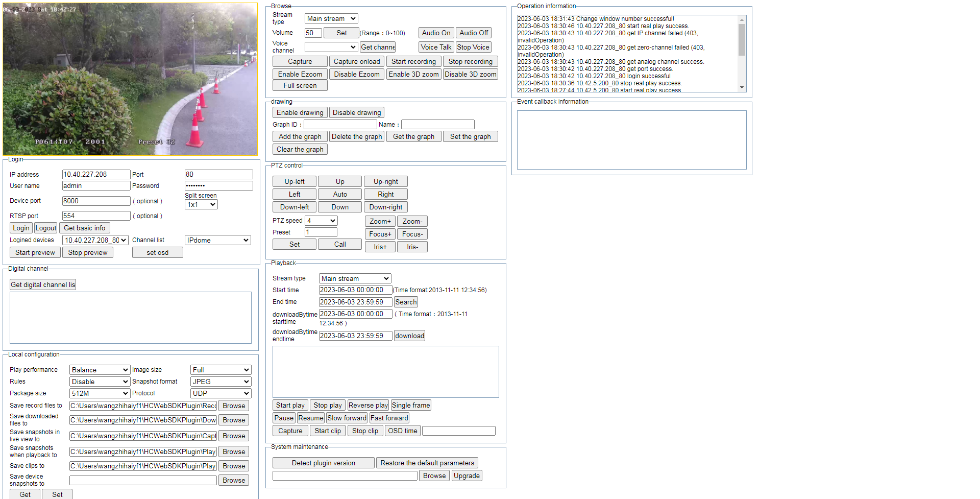Open the Logined devices dropdown
Image resolution: width=980 pixels, height=499 pixels.
click(95, 240)
